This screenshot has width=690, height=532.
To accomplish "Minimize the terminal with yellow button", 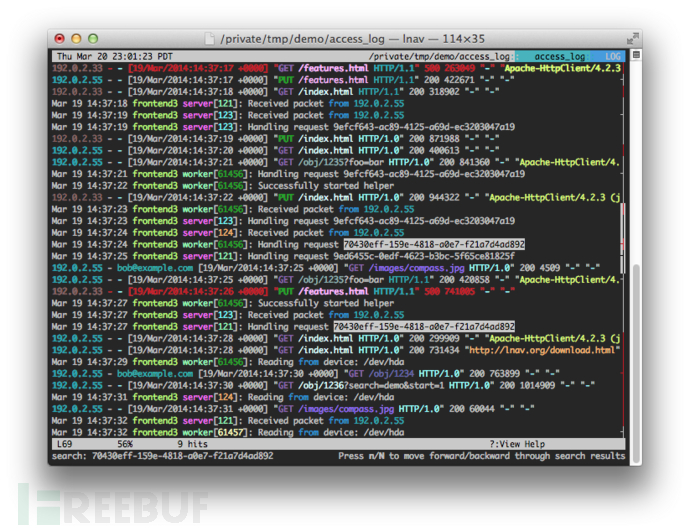I will point(76,39).
